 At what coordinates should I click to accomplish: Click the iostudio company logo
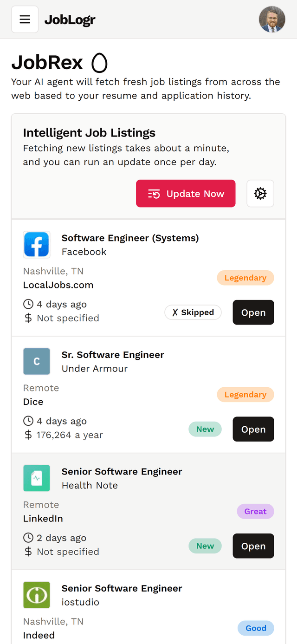coord(37,595)
